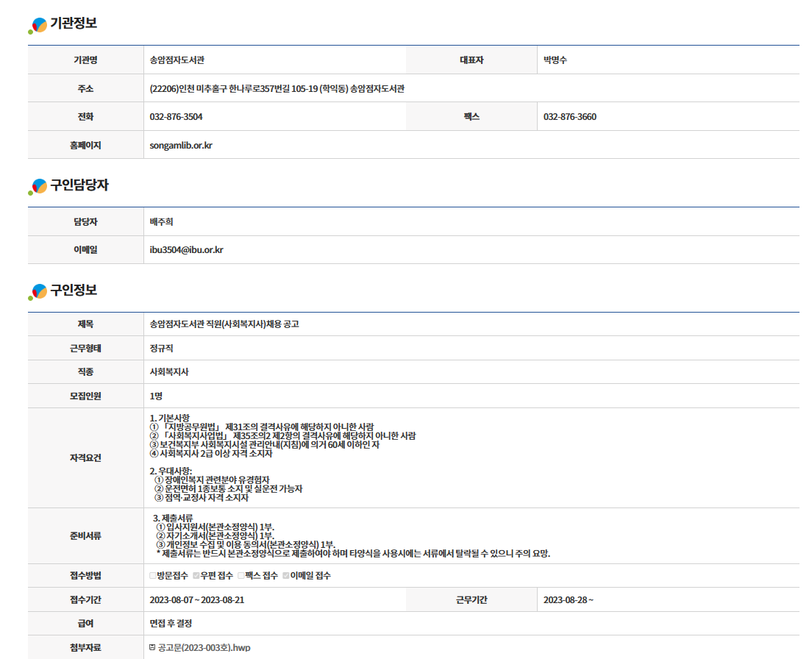Viewport: 812px width, 659px height.
Task: Click the email address ibu3504@ibu.or.kr
Action: click(186, 250)
